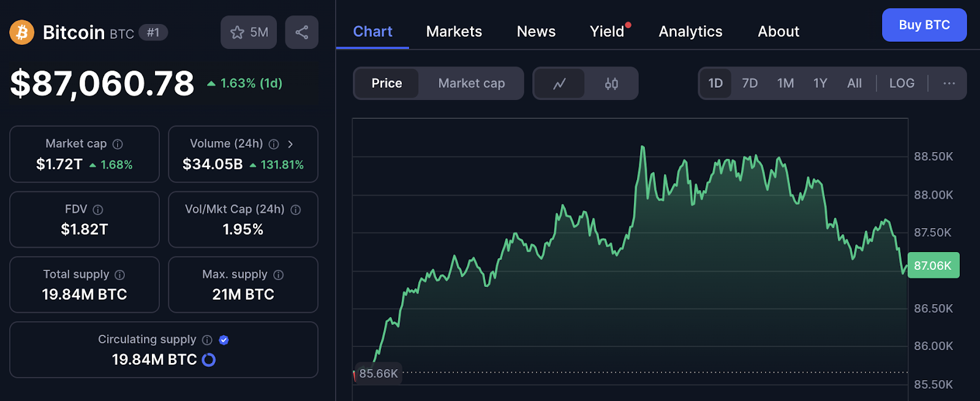Expand Volume (24h) details chevron
Image resolution: width=980 pixels, height=401 pixels.
pyautogui.click(x=290, y=144)
